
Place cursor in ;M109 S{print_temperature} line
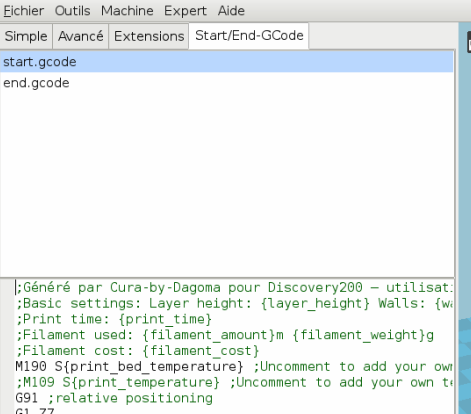click(234, 382)
